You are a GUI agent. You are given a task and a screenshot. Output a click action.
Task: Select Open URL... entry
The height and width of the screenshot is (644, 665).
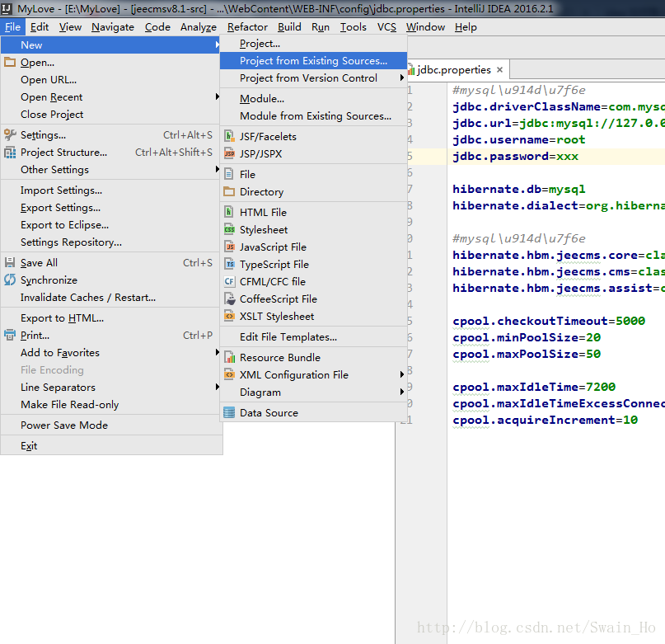coord(110,80)
